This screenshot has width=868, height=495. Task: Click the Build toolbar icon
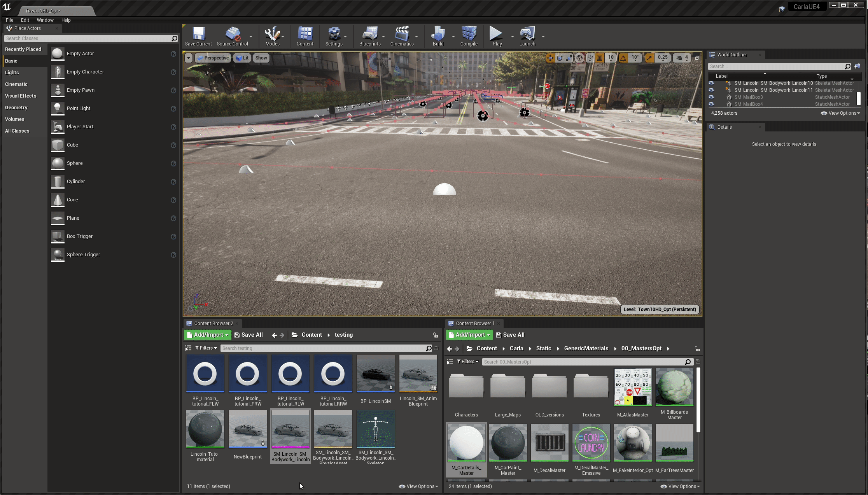tap(438, 36)
